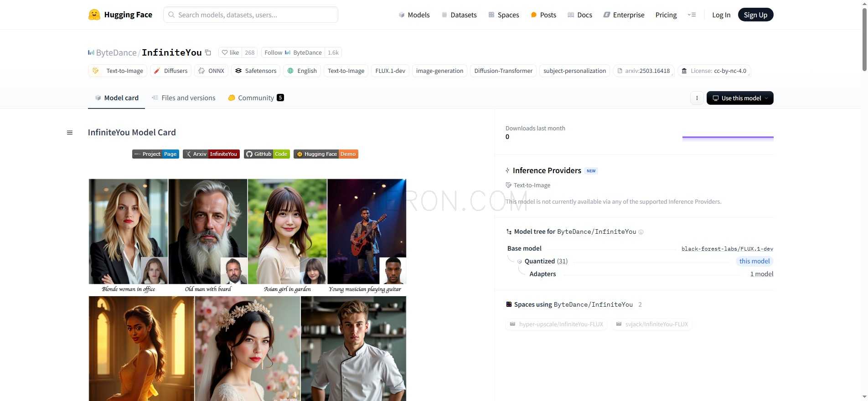The height and width of the screenshot is (401, 868).
Task: Switch to the Model card tab
Action: click(116, 98)
